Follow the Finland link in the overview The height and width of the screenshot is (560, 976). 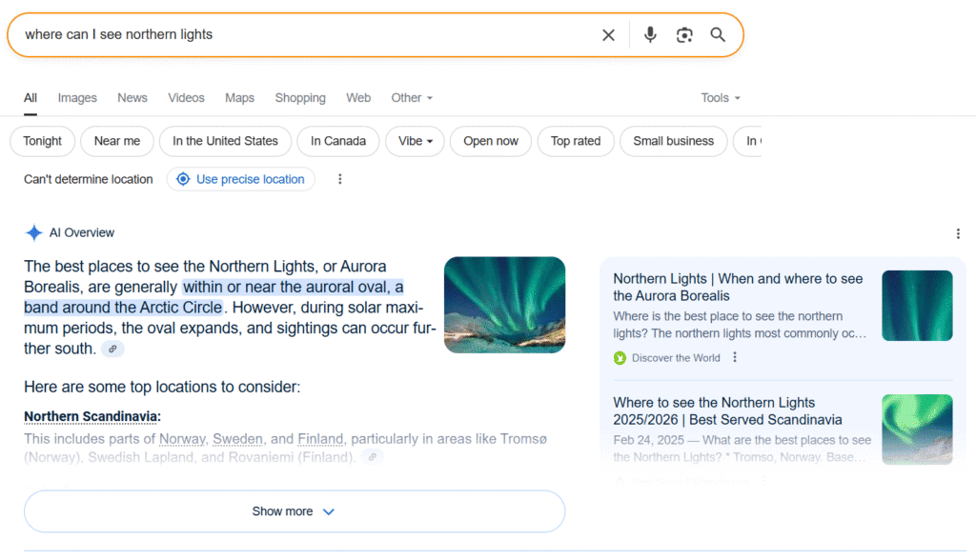[x=320, y=439]
